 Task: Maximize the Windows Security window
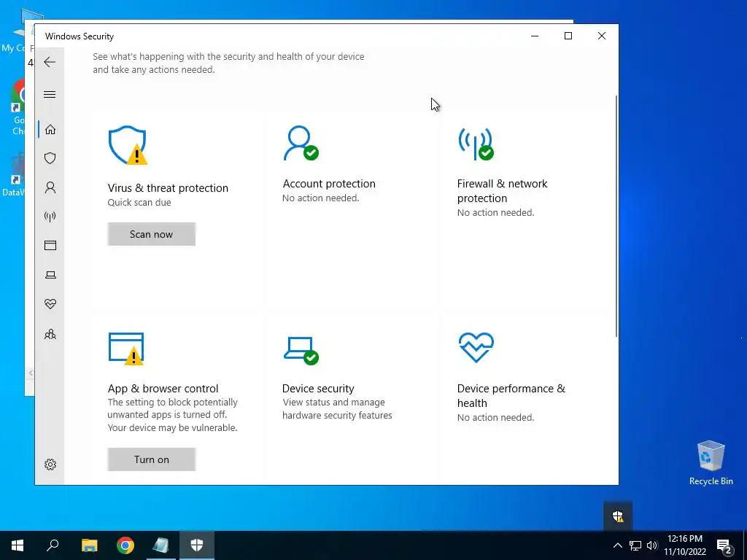click(568, 36)
